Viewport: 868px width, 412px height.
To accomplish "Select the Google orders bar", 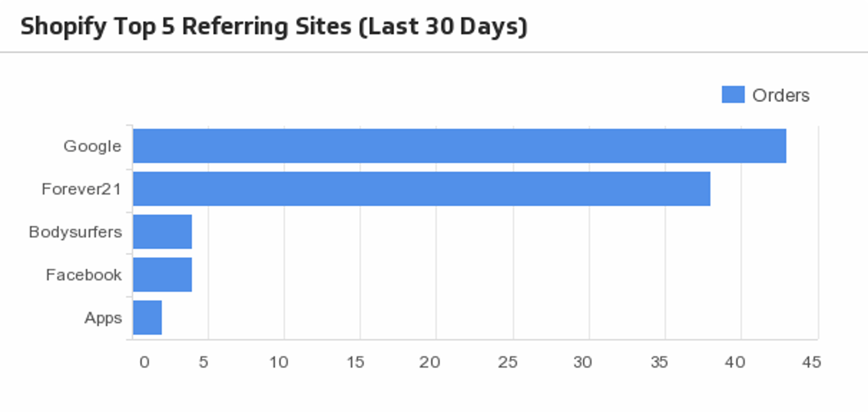I will pos(459,146).
